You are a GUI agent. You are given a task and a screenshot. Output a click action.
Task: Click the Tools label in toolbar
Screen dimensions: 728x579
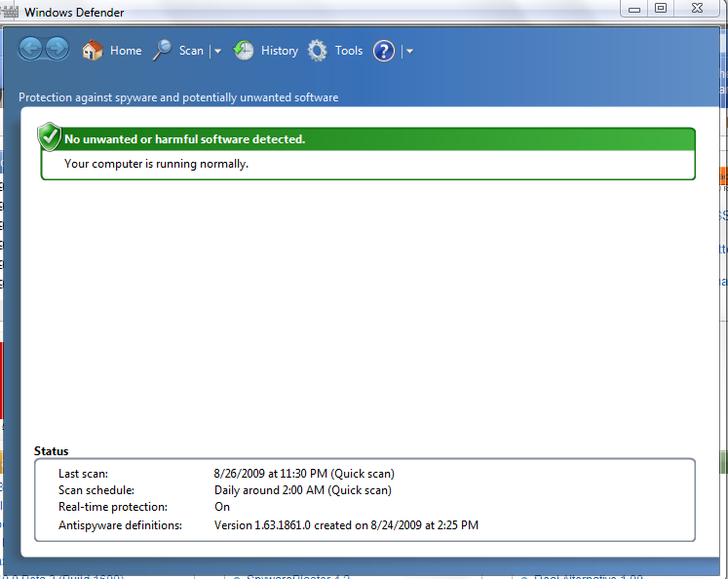[349, 50]
